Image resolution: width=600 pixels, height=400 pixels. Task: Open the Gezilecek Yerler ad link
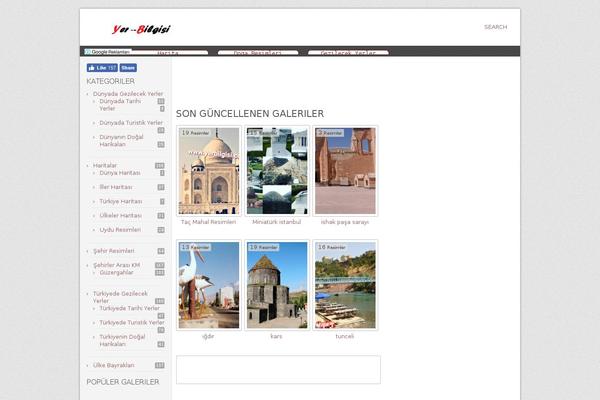pyautogui.click(x=348, y=53)
